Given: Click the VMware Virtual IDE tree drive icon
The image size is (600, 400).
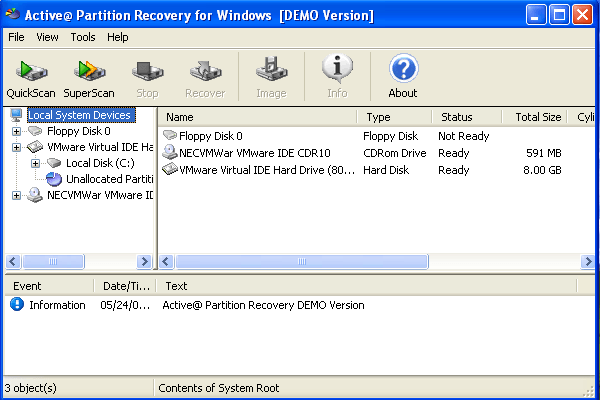Looking at the screenshot, I should [x=35, y=147].
